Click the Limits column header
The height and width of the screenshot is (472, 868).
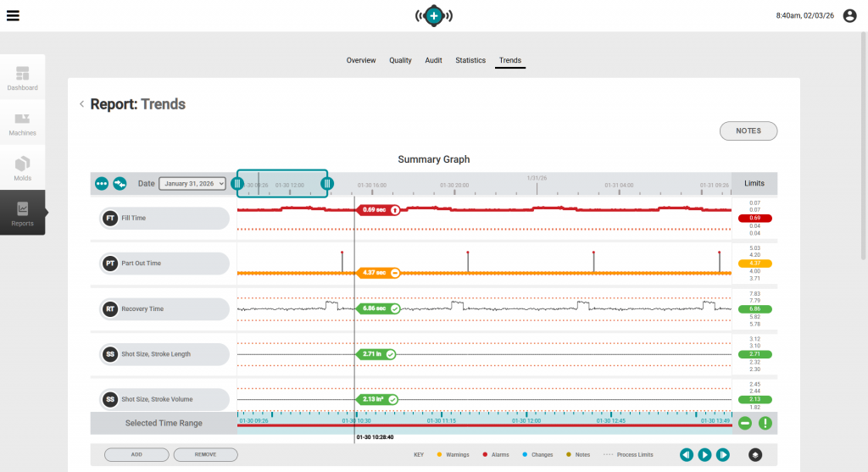(754, 184)
